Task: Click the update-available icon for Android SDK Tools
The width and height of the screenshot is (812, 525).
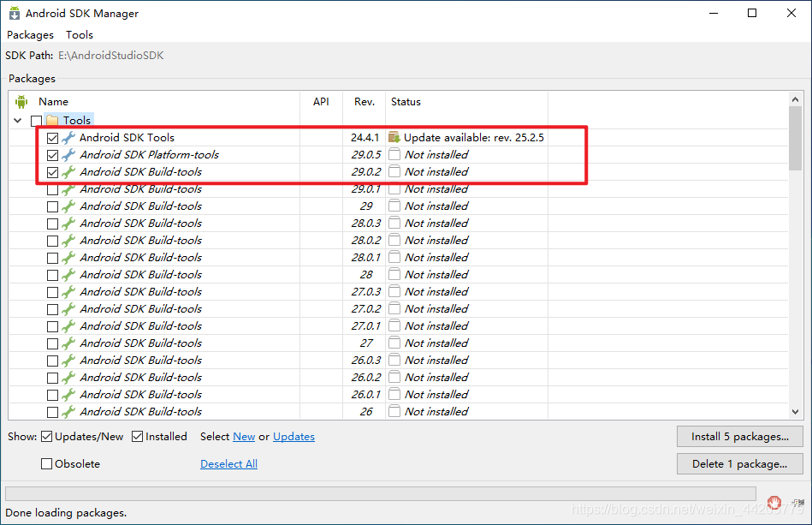Action: pos(394,137)
